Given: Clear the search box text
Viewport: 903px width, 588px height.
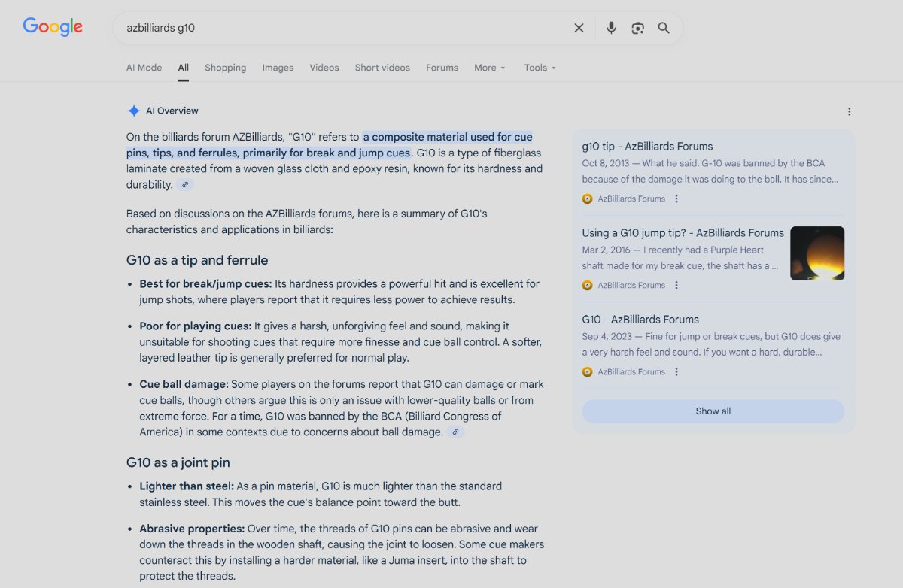Looking at the screenshot, I should [x=579, y=28].
